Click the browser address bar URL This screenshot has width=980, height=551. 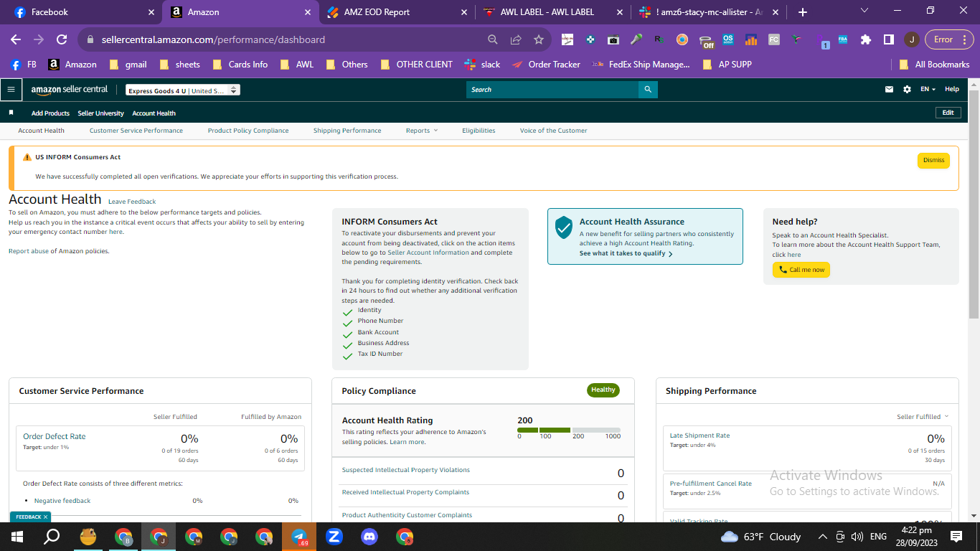tap(213, 39)
